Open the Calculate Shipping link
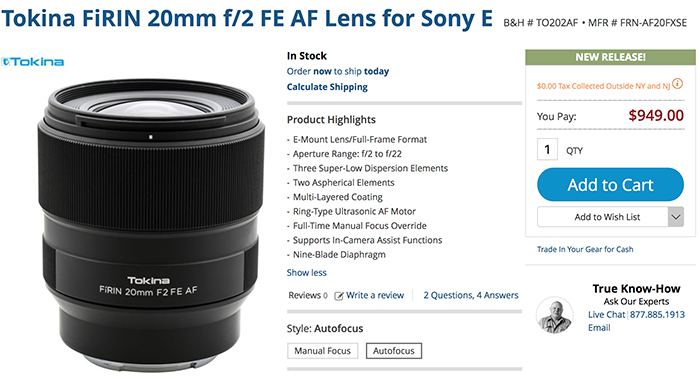700x379 pixels. coord(327,87)
